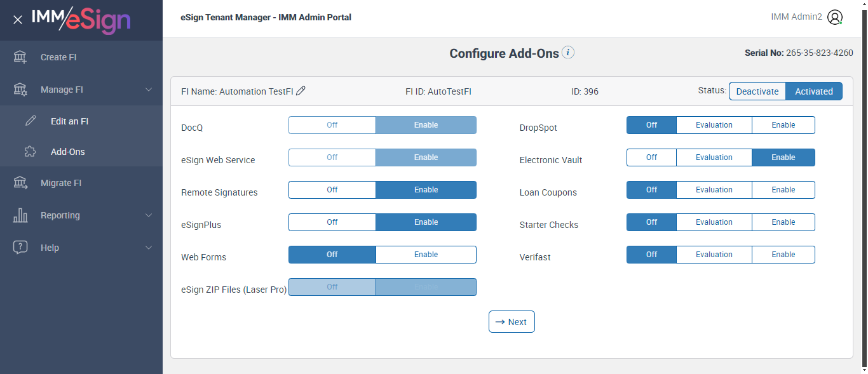
Task: Open the IMM Admin2 user profile icon
Action: click(835, 17)
